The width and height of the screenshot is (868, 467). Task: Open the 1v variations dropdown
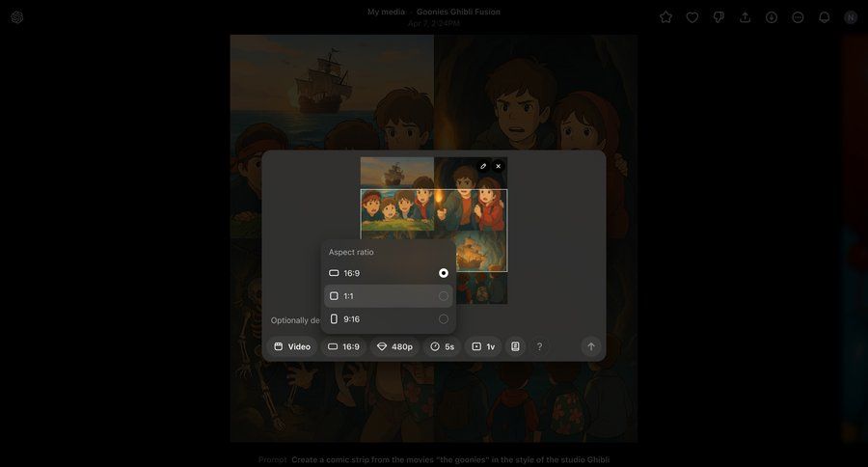483,346
